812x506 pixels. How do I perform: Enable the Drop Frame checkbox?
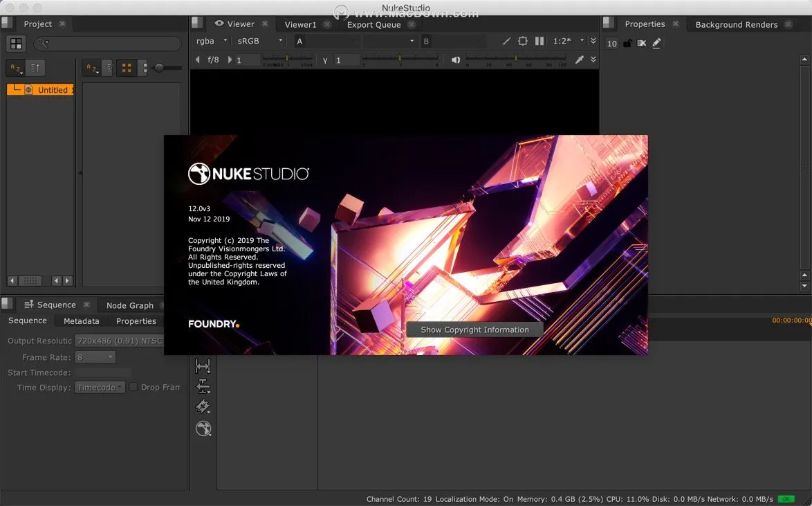(133, 387)
